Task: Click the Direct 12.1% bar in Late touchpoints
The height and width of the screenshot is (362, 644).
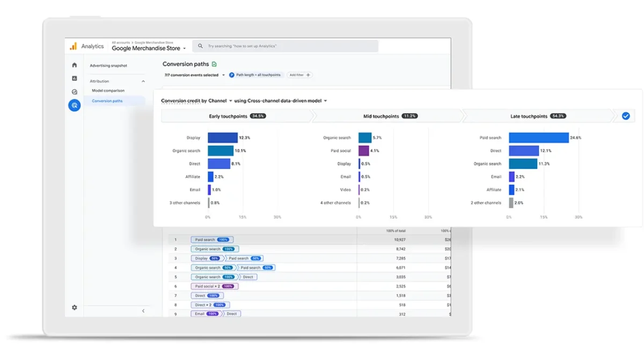Action: tap(524, 151)
